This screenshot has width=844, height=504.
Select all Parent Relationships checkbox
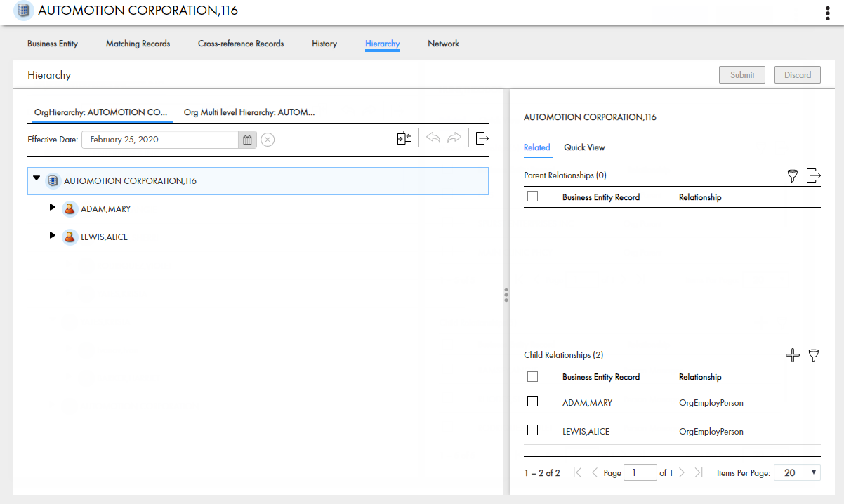point(532,197)
